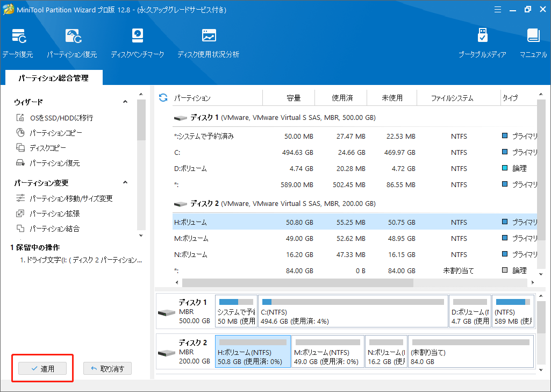Refresh the partition list
Viewport: 551px width, 392px height.
tap(163, 98)
